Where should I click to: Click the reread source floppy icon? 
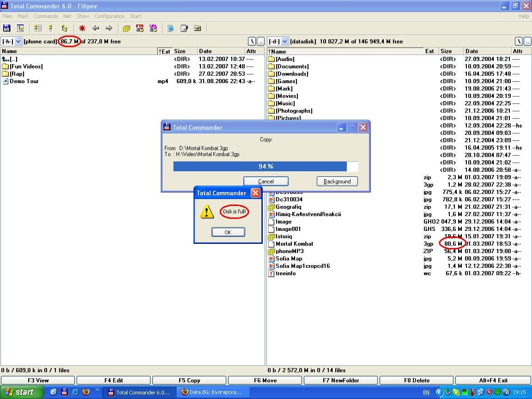coord(7,29)
